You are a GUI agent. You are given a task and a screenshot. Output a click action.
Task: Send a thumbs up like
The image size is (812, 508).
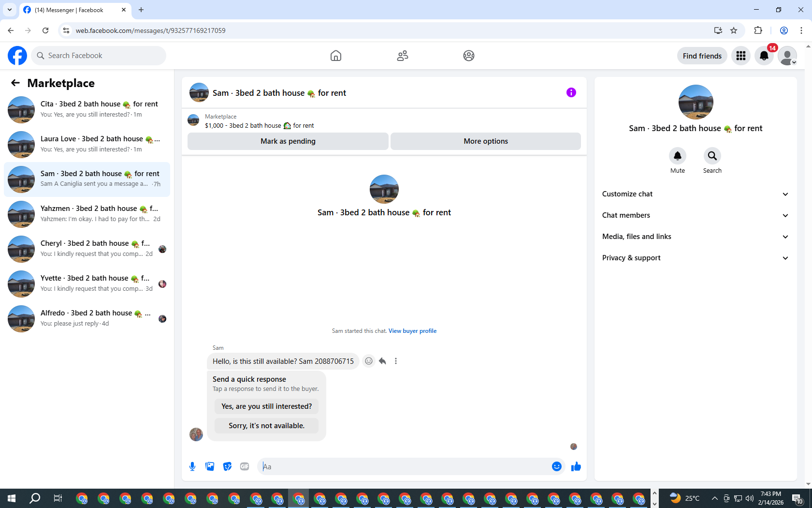tap(576, 466)
